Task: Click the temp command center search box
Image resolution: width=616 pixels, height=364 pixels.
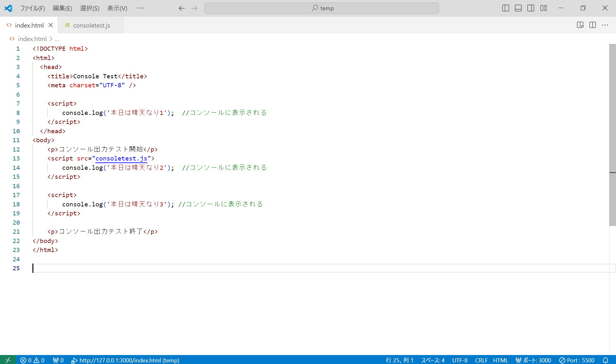Action: 322,8
